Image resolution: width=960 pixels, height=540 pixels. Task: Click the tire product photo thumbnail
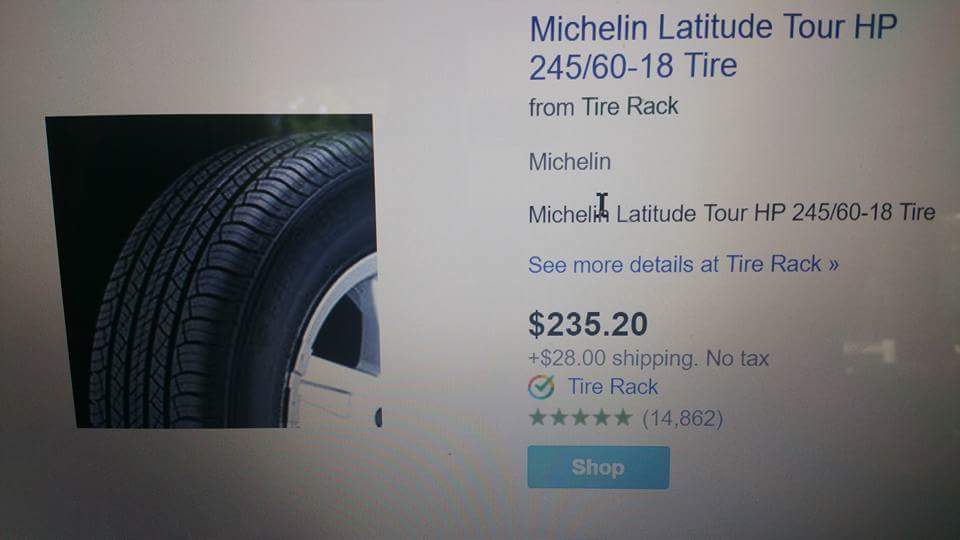click(213, 271)
